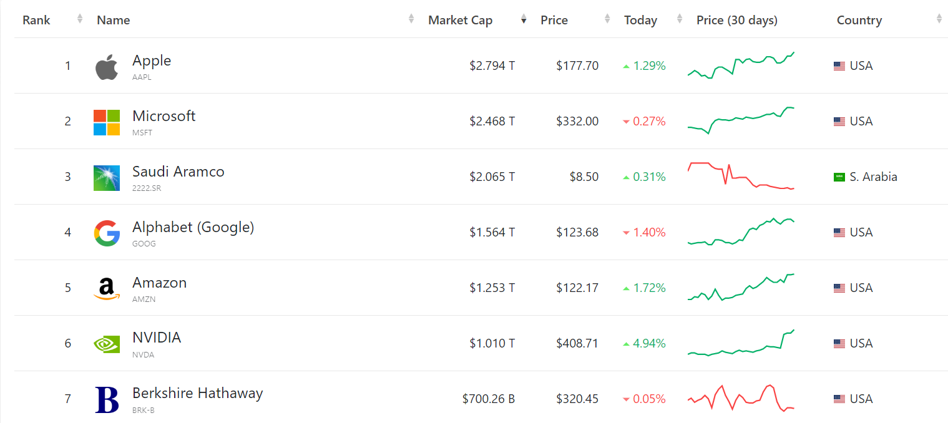Image resolution: width=948 pixels, height=423 pixels.
Task: Click the Saudi Arabia flag icon
Action: 839,177
